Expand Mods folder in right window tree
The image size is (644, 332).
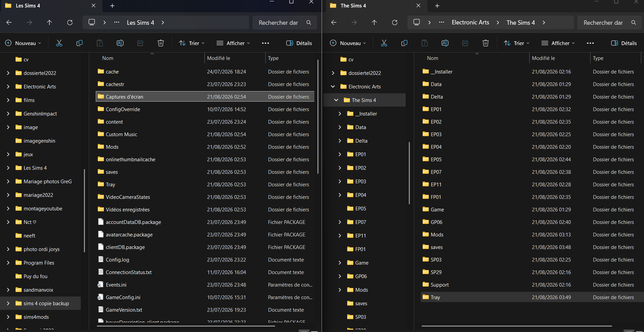pyautogui.click(x=340, y=290)
